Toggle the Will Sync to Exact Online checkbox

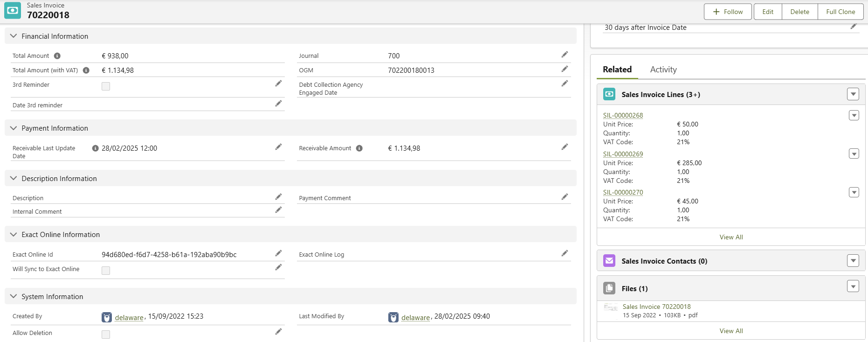106,271
